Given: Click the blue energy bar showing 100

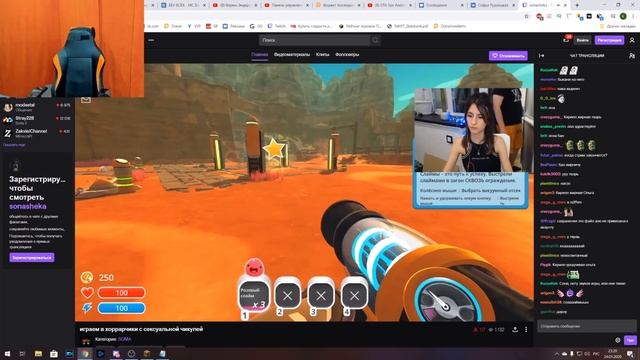Looking at the screenshot, I should tap(121, 308).
